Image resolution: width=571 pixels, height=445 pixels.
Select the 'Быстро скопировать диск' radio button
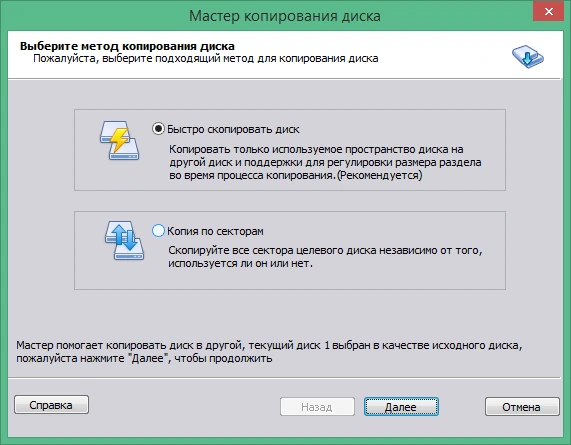158,129
